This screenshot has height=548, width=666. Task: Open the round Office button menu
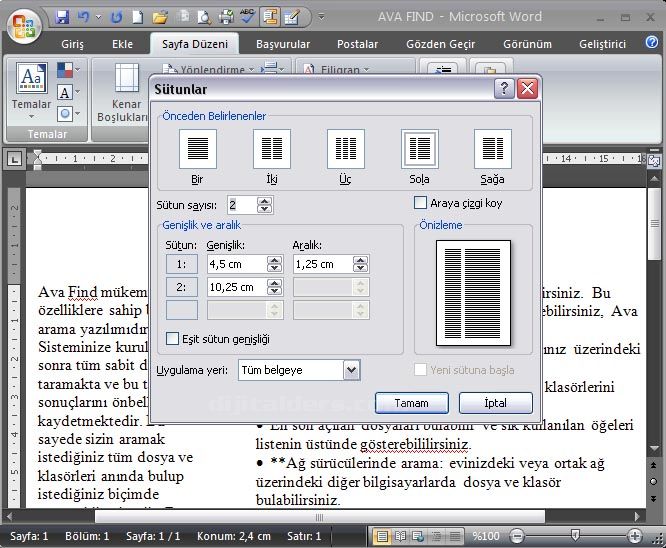click(24, 26)
